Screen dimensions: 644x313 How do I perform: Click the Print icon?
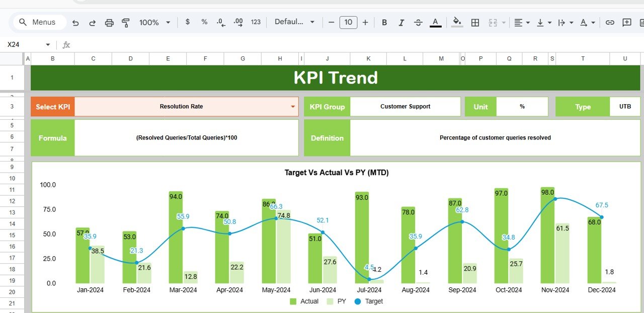109,22
